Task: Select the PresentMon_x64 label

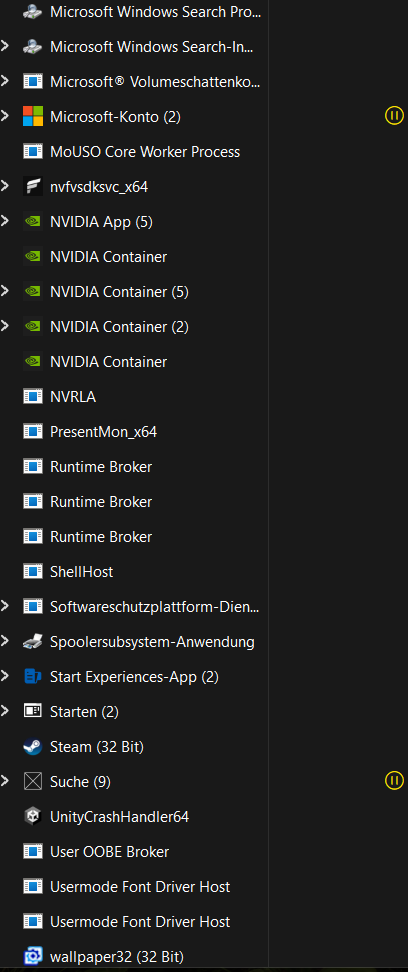Action: 104,431
